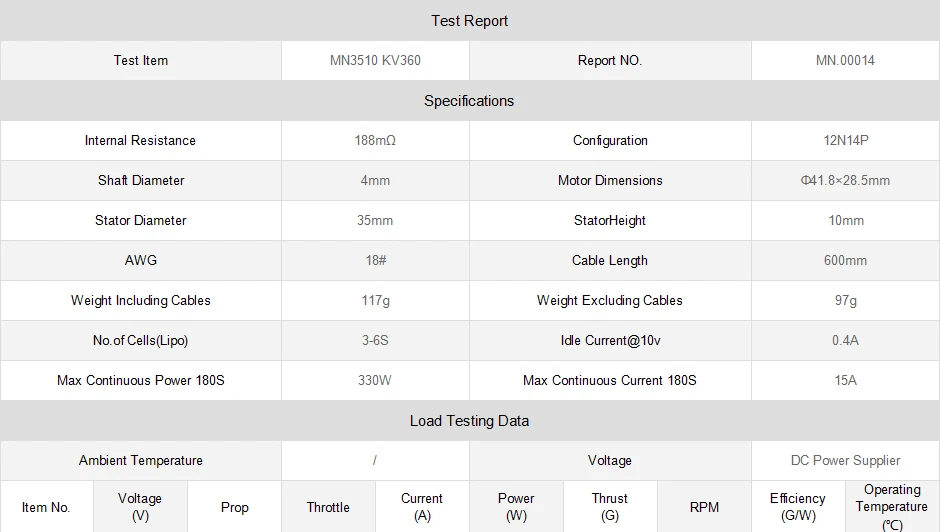
Task: Select the MN3510 KV360 test item value
Action: point(375,60)
